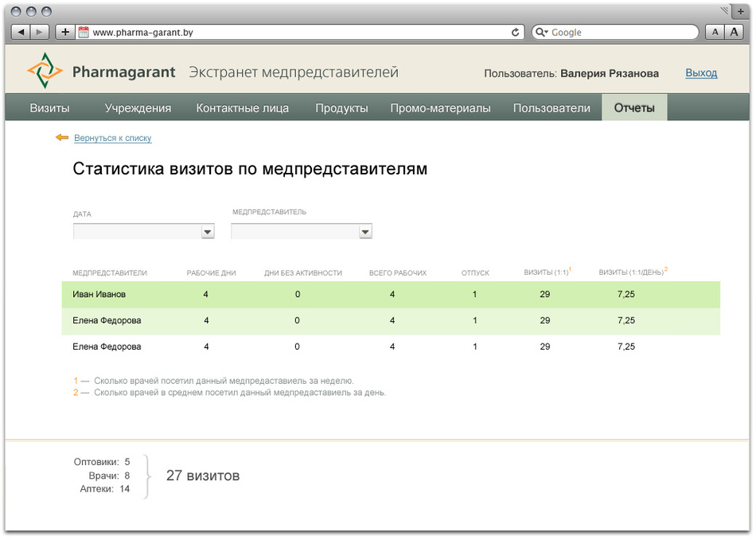Click the Выход logout link
The height and width of the screenshot is (540, 756).
(x=701, y=73)
